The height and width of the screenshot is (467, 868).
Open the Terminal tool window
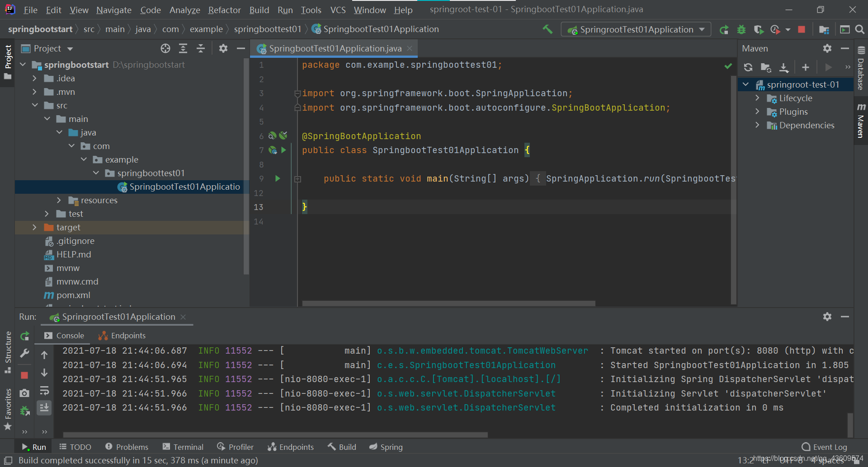click(183, 447)
